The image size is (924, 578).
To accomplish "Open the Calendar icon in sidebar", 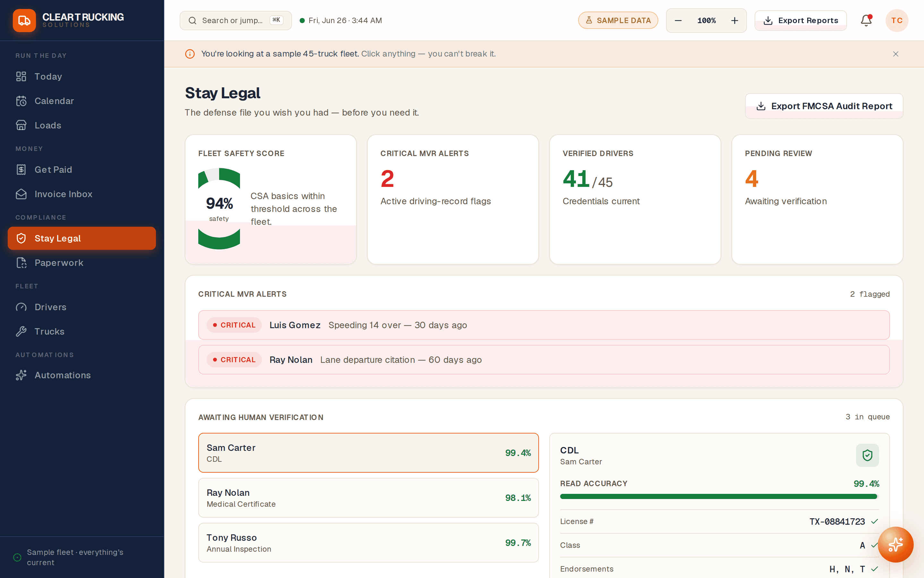I will [21, 101].
